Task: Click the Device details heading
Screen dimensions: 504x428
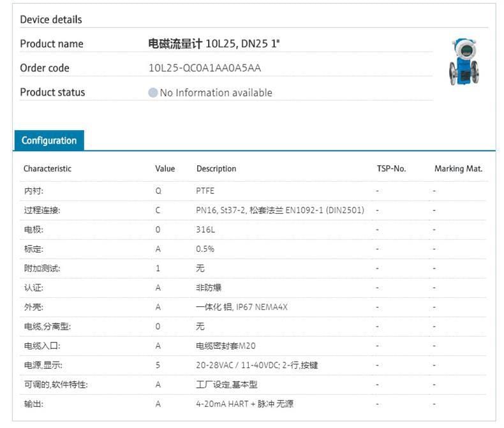Action: [x=51, y=20]
